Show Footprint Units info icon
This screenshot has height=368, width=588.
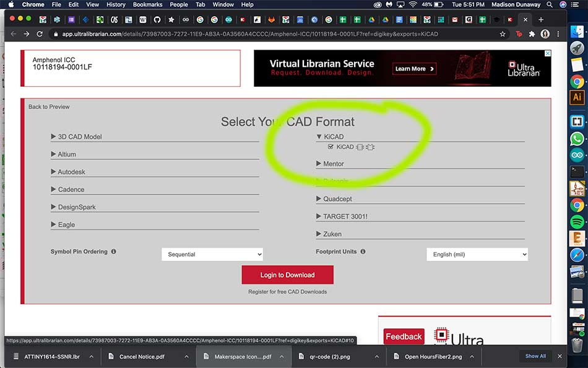[x=363, y=252]
